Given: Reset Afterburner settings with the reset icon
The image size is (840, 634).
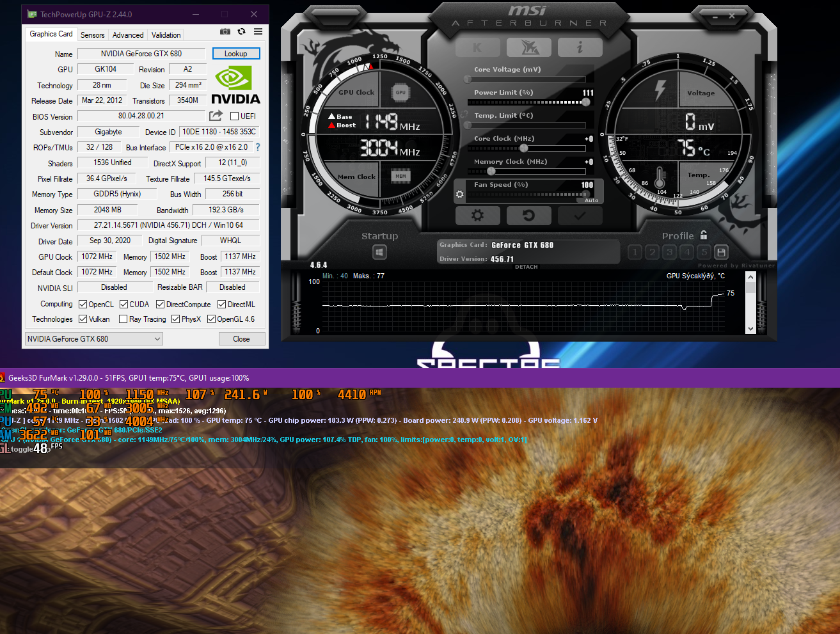Looking at the screenshot, I should (529, 216).
